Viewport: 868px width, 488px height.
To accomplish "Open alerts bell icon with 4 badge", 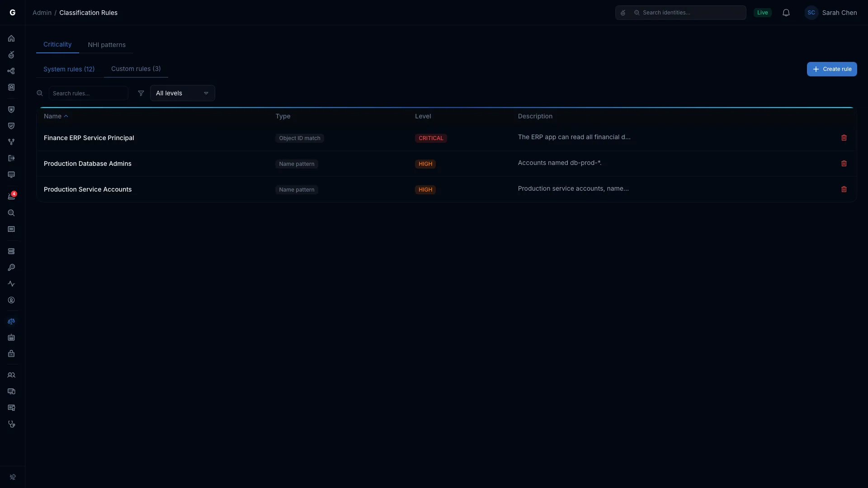I will pos(11,196).
